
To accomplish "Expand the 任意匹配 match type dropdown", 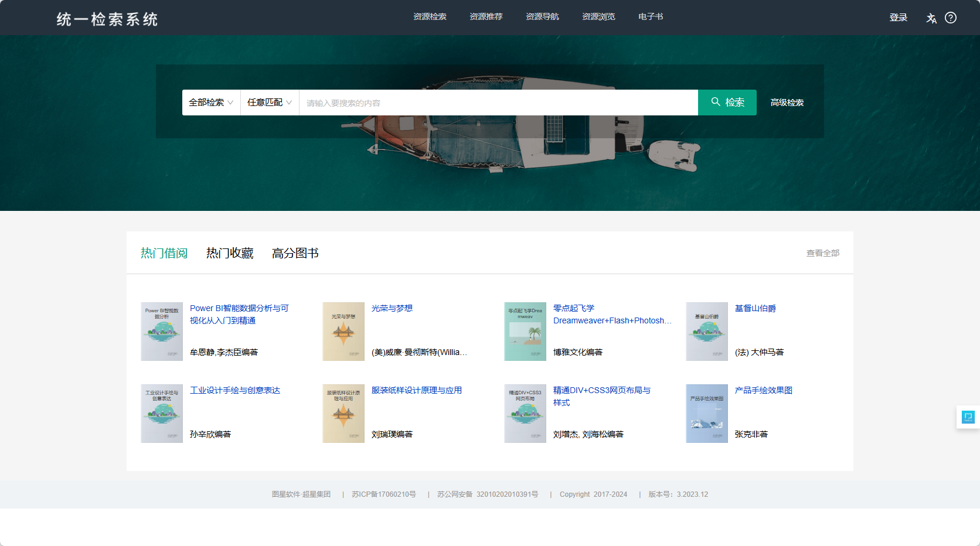I will 270,103.
